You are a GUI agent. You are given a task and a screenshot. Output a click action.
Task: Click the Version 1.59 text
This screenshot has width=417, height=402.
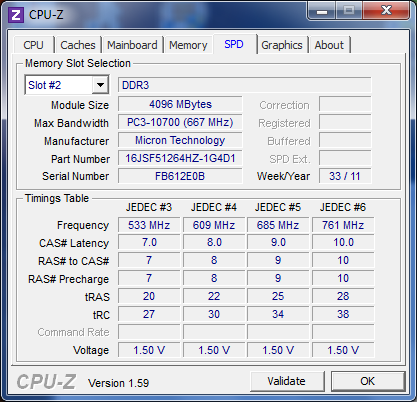[x=118, y=383]
